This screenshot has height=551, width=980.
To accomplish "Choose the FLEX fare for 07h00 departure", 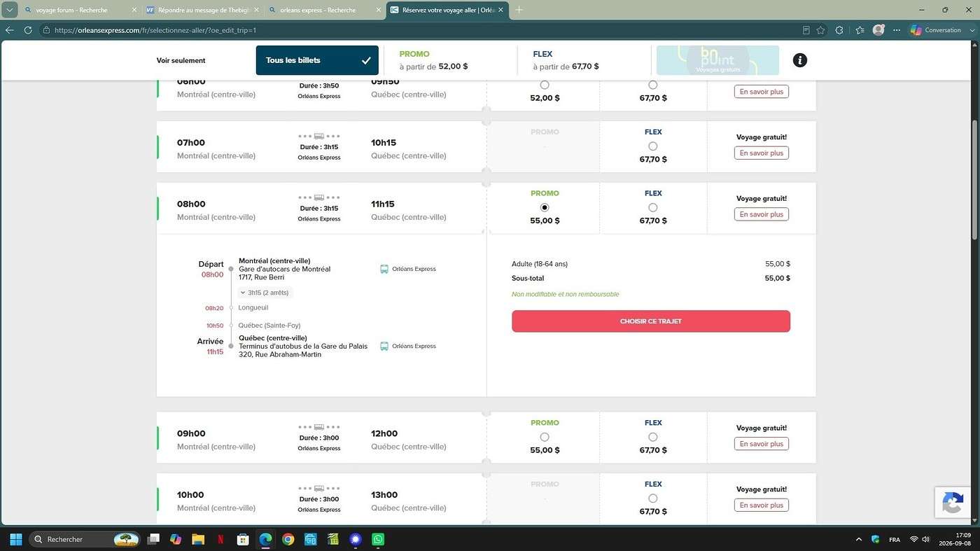I will click(652, 146).
